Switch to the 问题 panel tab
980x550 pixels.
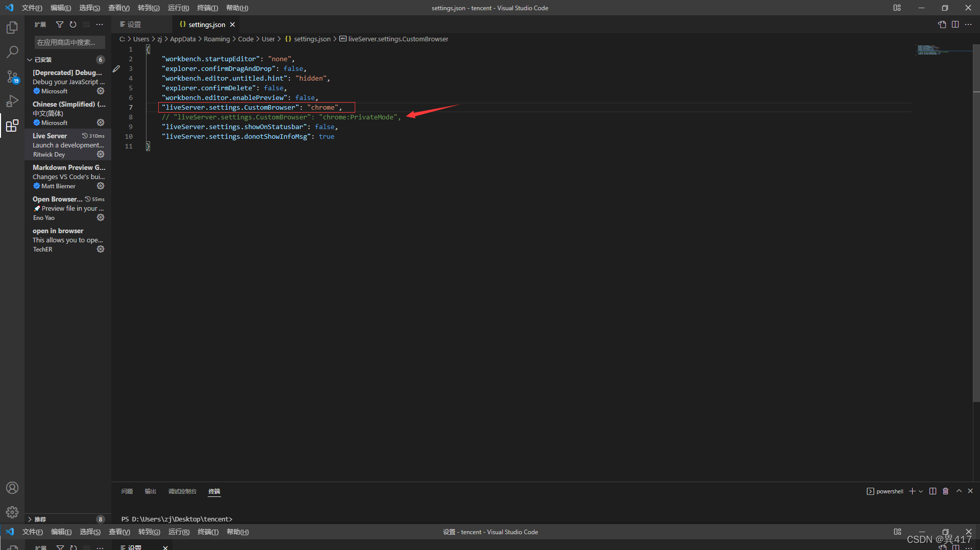click(x=127, y=491)
